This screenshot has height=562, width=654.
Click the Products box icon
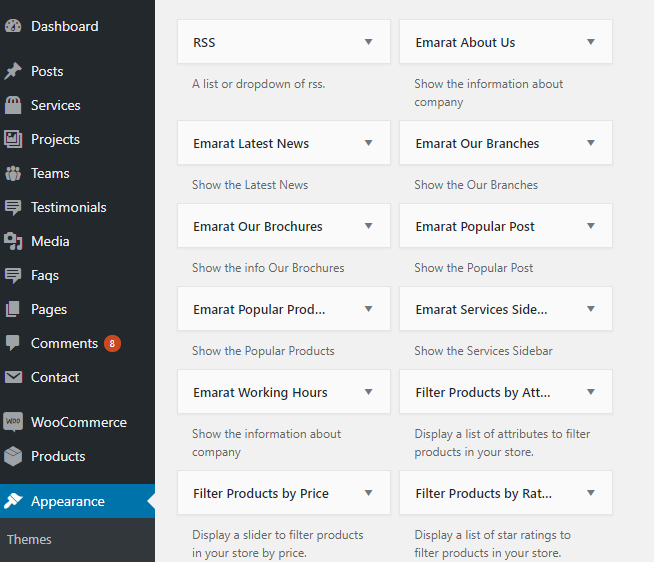pos(13,456)
